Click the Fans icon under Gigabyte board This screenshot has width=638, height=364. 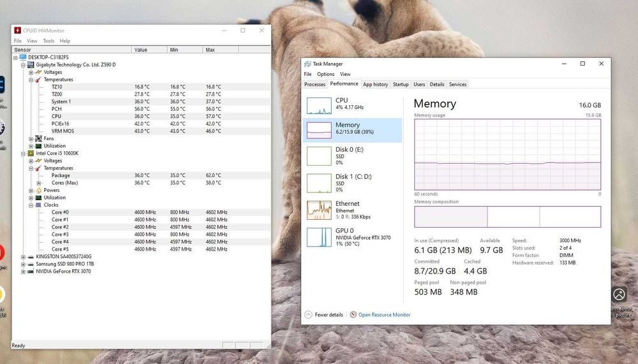tap(39, 139)
